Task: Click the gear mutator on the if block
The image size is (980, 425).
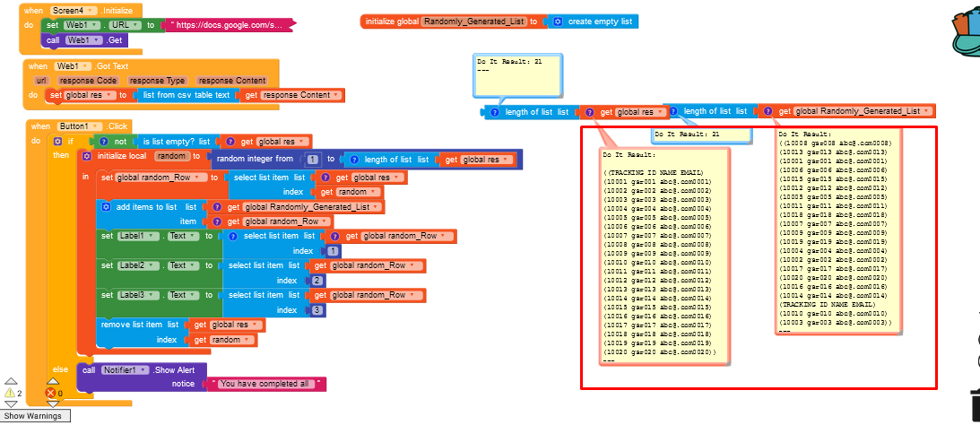Action: click(59, 142)
